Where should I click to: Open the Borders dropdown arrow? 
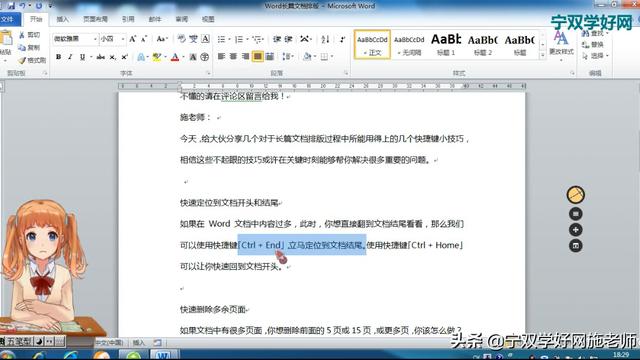332,56
